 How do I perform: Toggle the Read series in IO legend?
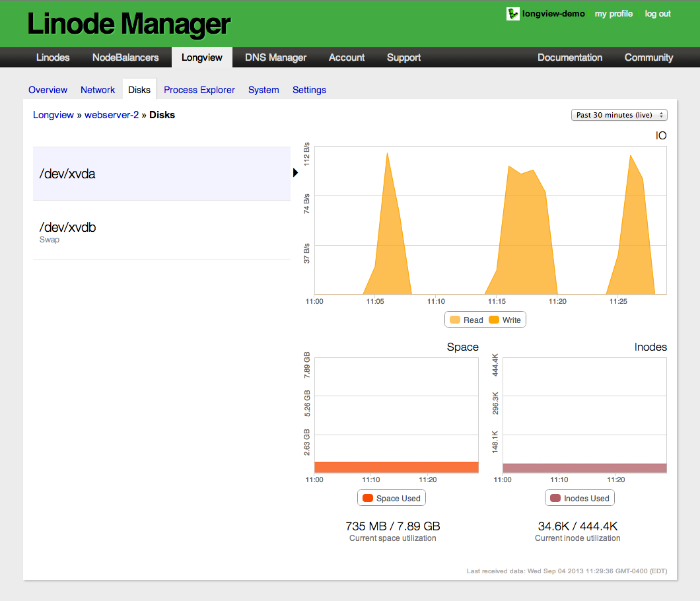[x=466, y=320]
